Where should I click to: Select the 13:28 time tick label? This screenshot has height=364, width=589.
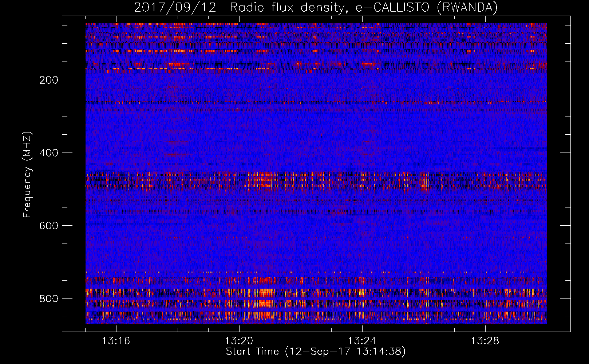[485, 341]
